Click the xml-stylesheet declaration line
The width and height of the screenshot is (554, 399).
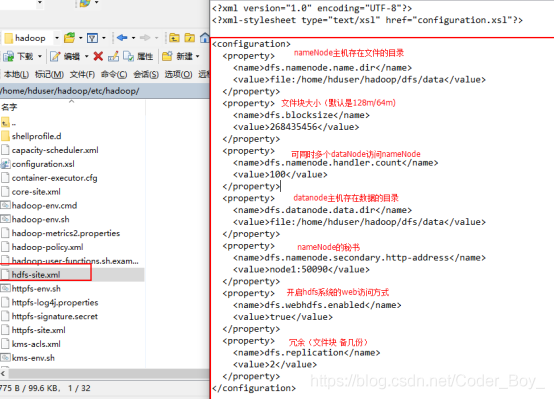367,20
